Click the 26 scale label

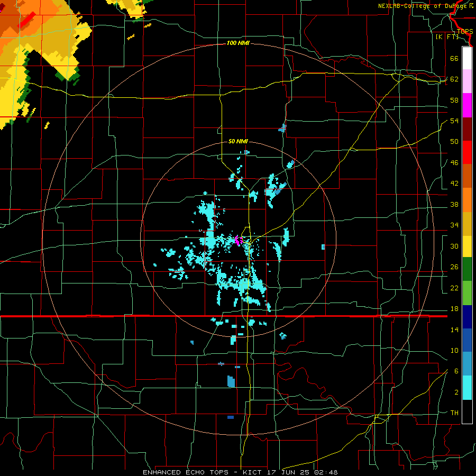454,267
